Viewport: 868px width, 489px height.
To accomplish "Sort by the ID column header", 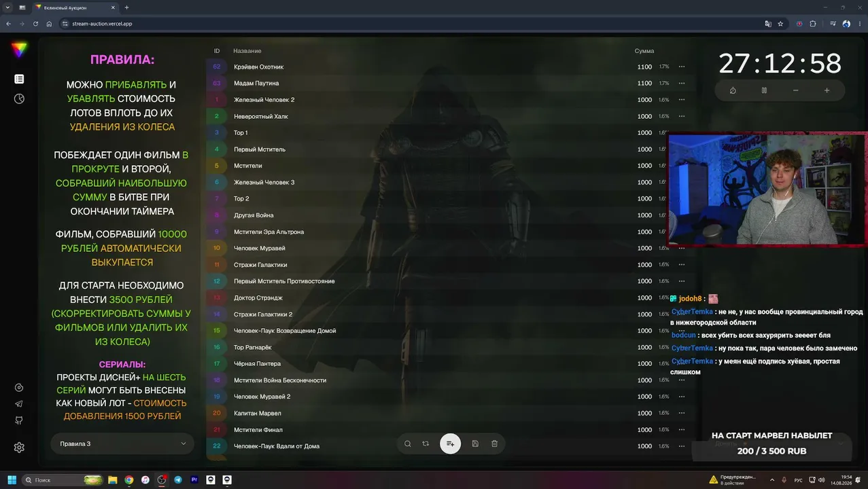I will point(217,51).
